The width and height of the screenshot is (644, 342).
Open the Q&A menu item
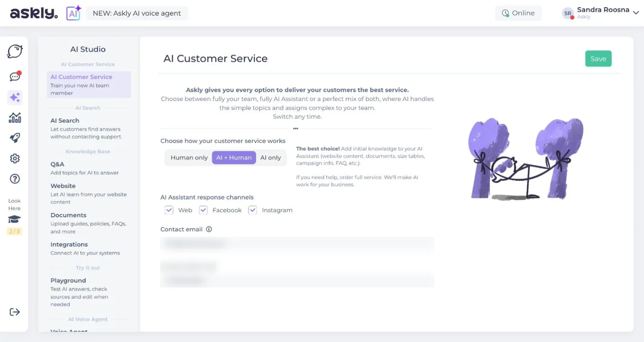point(89,168)
